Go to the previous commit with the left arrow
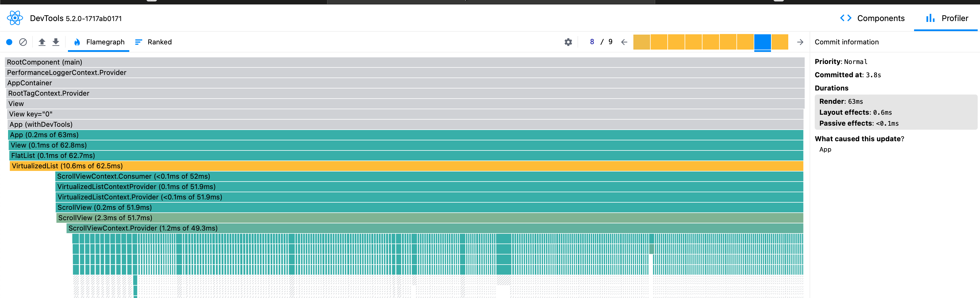Viewport: 980px width, 298px height. click(624, 42)
